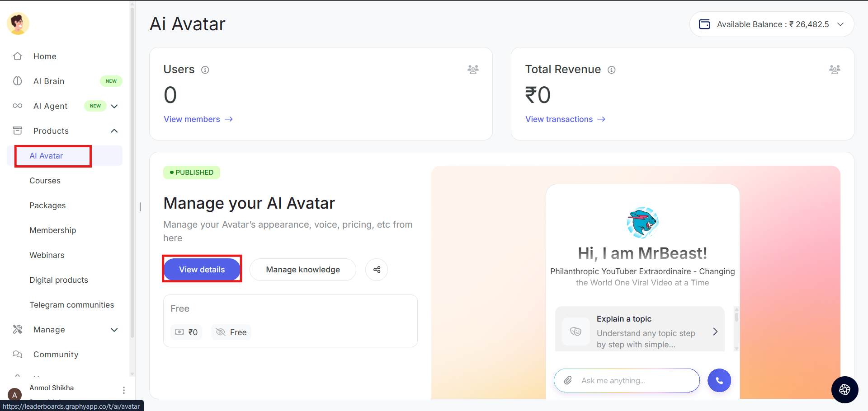This screenshot has height=411, width=868.
Task: Click the MrBeast avatar logo
Action: 642,222
